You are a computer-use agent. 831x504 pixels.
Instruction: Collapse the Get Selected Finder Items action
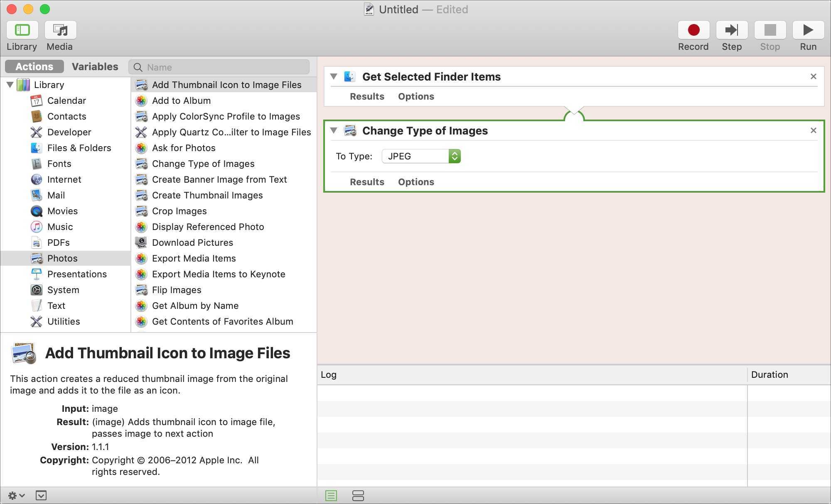[x=334, y=76]
